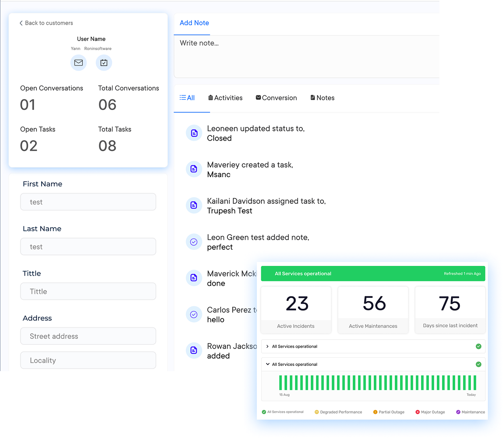
Task: Click the Active Maintenances card showing 56
Action: pos(373,310)
